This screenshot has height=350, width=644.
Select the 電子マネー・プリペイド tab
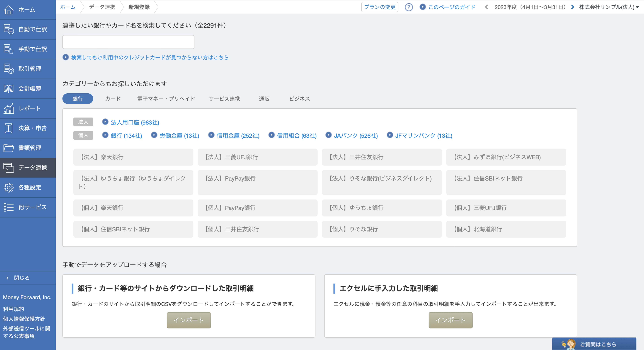pyautogui.click(x=166, y=99)
